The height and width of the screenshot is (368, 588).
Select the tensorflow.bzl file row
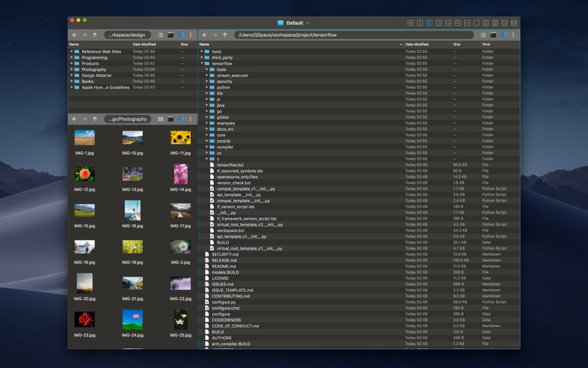point(359,165)
